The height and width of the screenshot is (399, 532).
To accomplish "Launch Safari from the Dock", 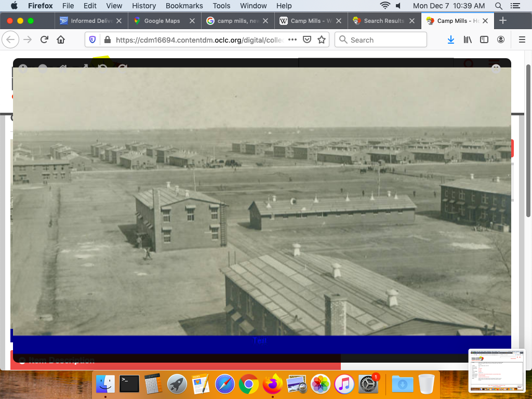I will [225, 384].
